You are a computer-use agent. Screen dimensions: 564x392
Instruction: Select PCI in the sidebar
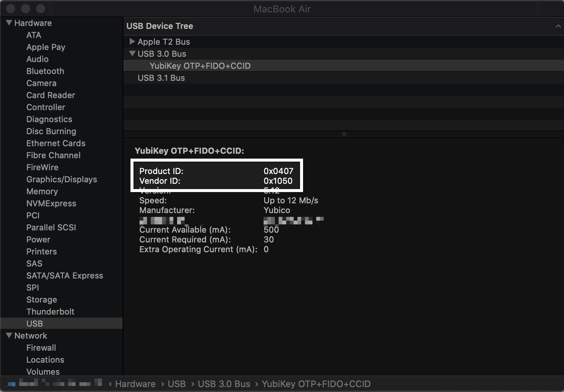coord(33,215)
